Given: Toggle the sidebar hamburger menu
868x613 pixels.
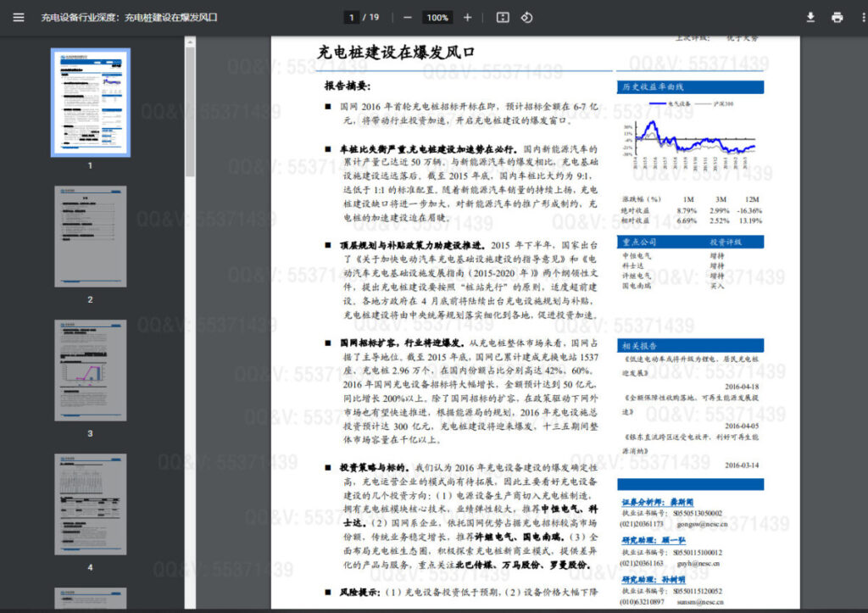Looking at the screenshot, I should click(19, 17).
